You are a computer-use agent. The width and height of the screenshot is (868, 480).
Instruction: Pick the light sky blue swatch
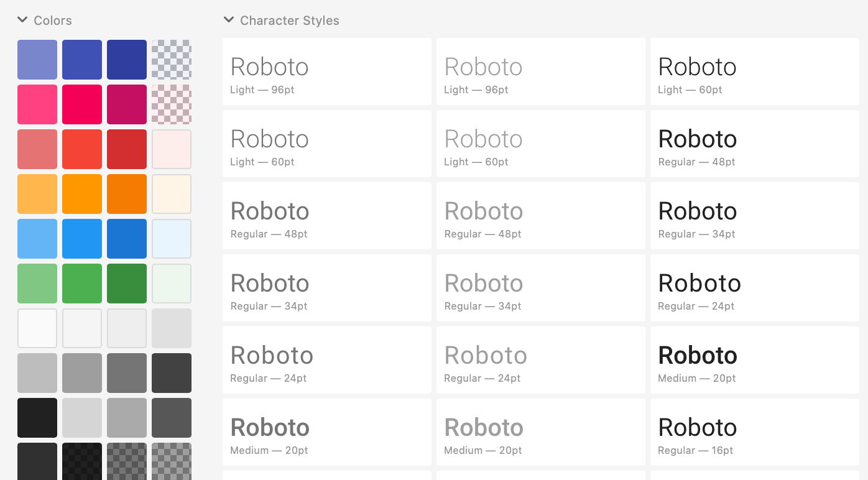[x=37, y=239]
